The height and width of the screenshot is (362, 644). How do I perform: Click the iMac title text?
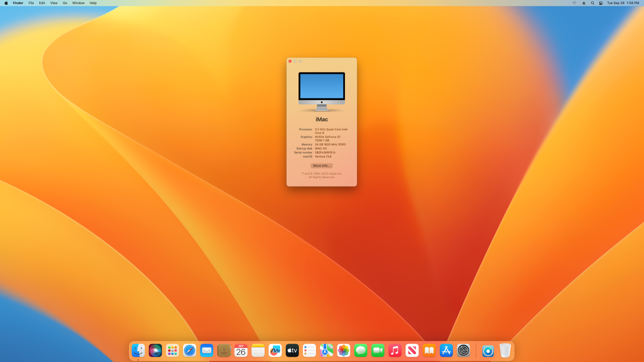pos(322,119)
